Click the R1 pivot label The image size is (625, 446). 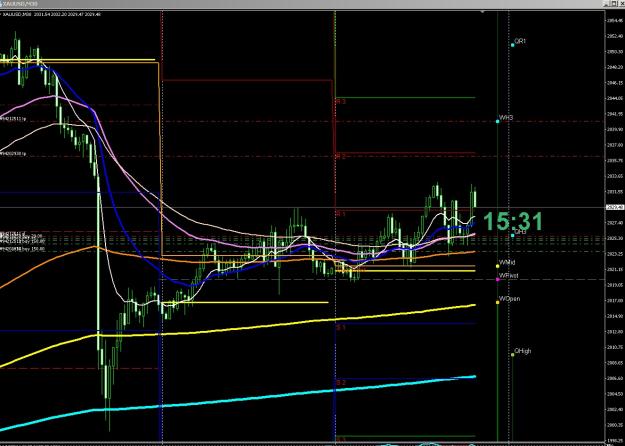[340, 214]
